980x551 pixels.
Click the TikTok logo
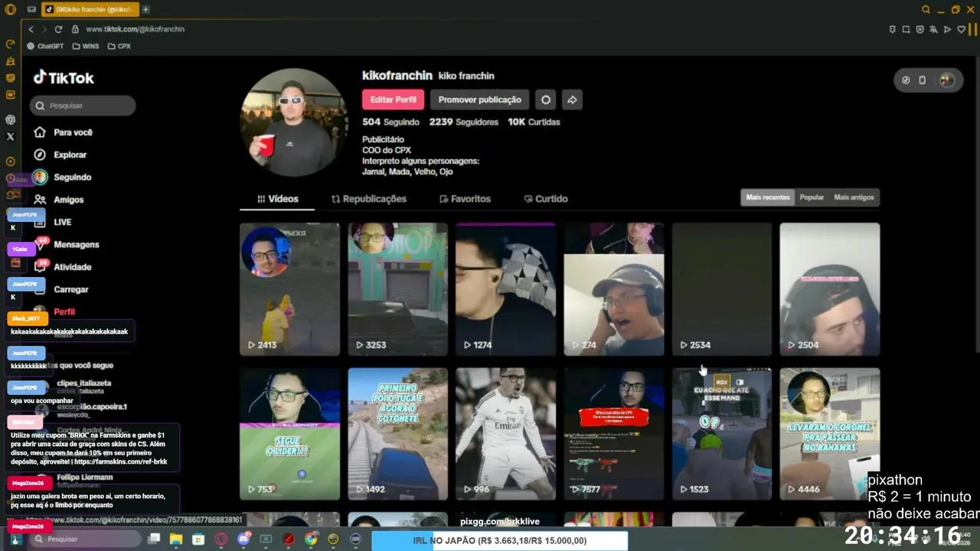[64, 77]
